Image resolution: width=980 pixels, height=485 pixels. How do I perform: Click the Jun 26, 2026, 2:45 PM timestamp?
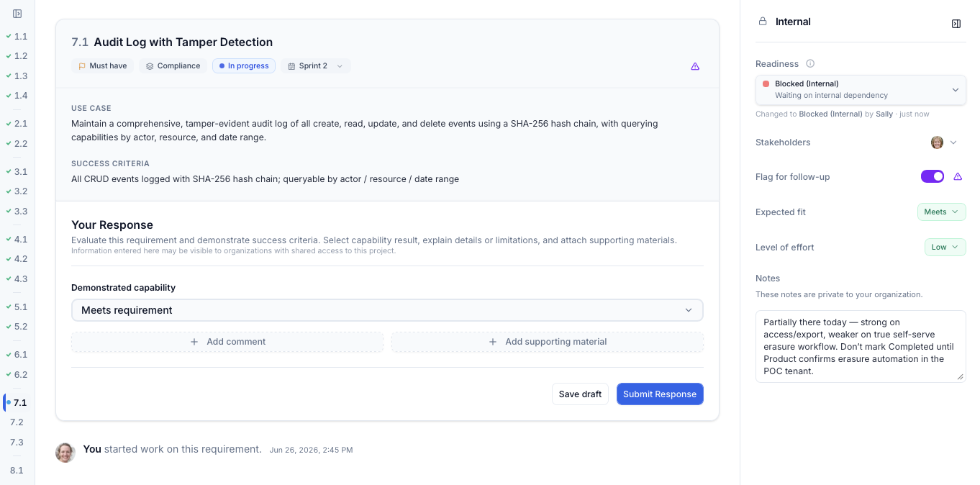[x=311, y=450]
